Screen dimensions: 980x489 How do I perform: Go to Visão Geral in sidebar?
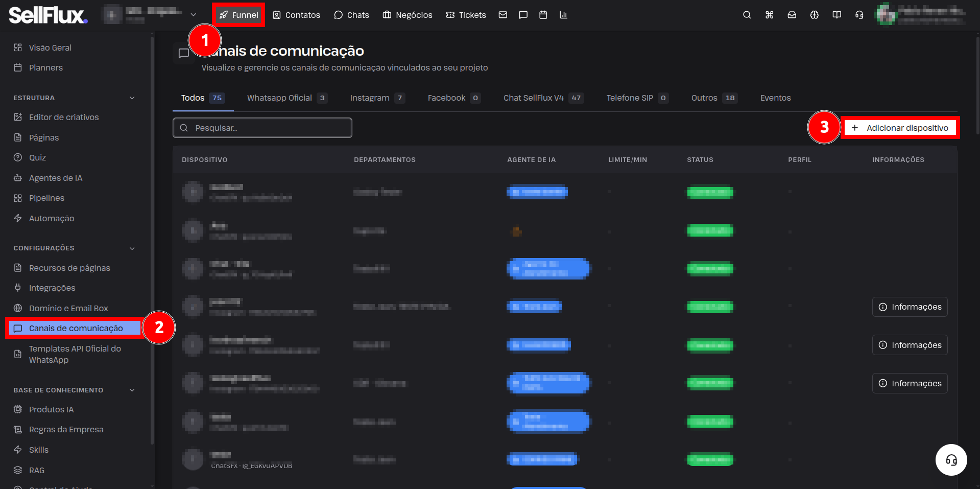tap(50, 48)
